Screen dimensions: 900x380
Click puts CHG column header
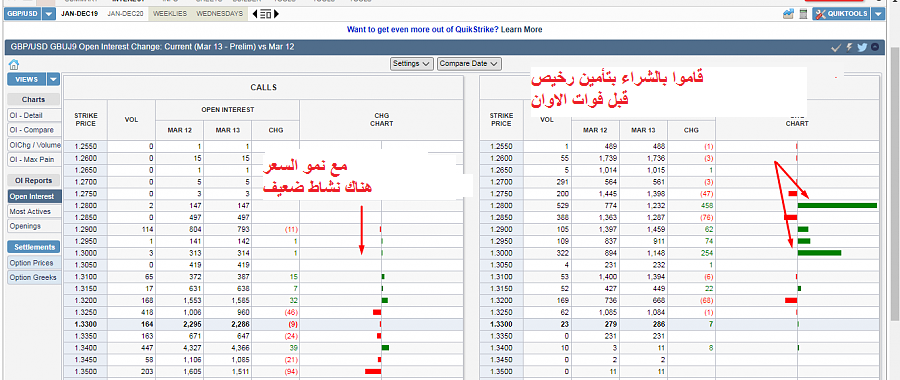[691, 130]
